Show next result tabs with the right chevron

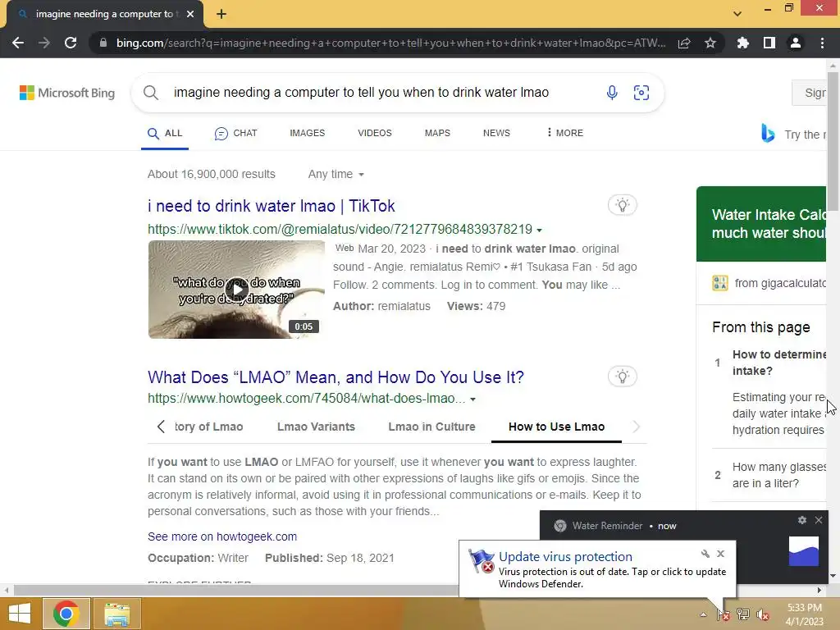click(636, 427)
